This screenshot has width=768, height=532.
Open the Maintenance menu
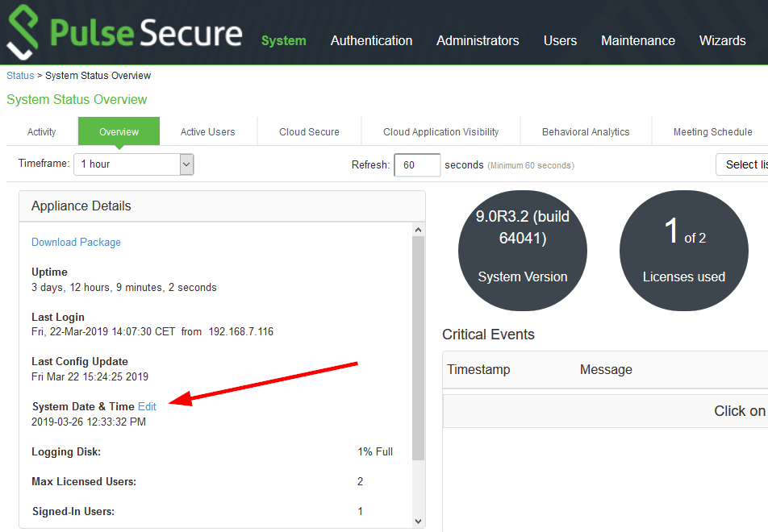[637, 40]
